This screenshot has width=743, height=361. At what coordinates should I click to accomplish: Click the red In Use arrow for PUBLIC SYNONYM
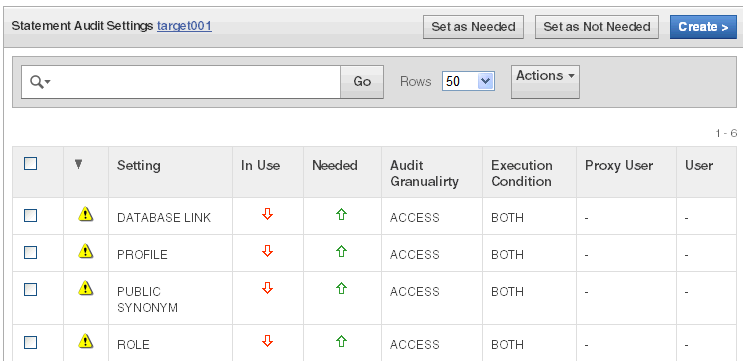tap(268, 288)
